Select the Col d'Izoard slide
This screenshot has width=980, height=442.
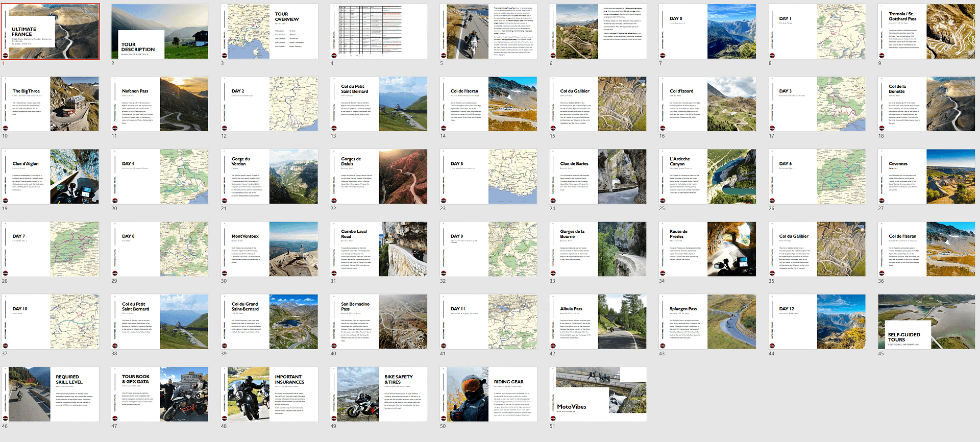707,104
